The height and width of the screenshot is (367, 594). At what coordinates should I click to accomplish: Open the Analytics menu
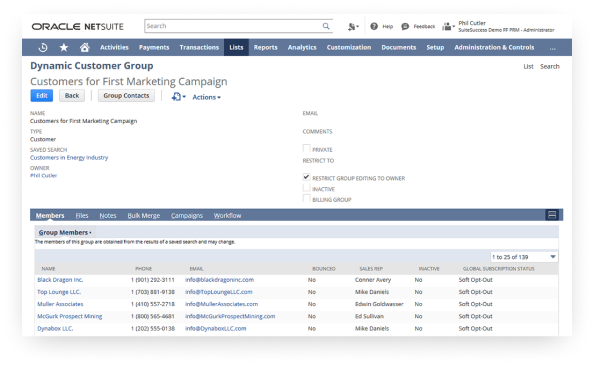click(x=302, y=47)
